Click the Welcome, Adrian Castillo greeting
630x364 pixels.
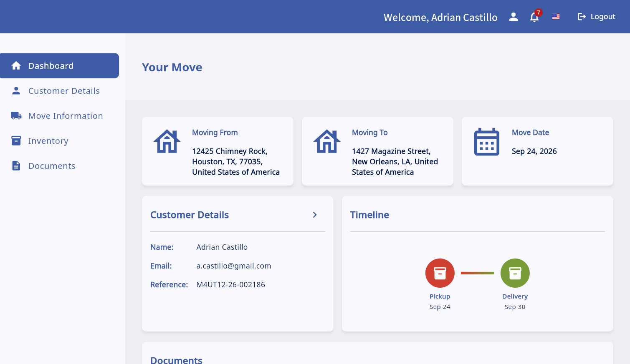(440, 18)
